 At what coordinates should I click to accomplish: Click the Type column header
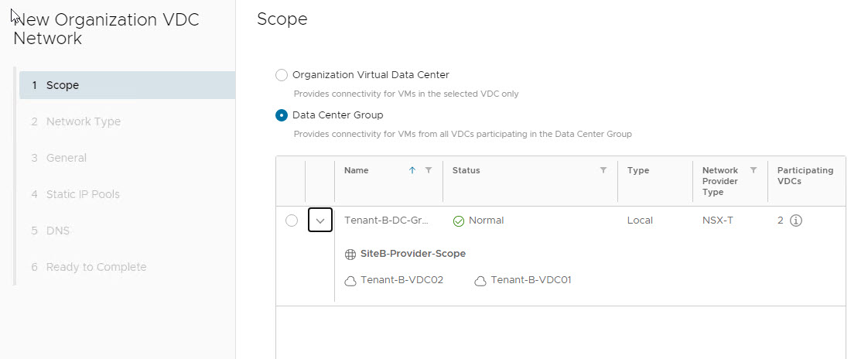pos(638,170)
